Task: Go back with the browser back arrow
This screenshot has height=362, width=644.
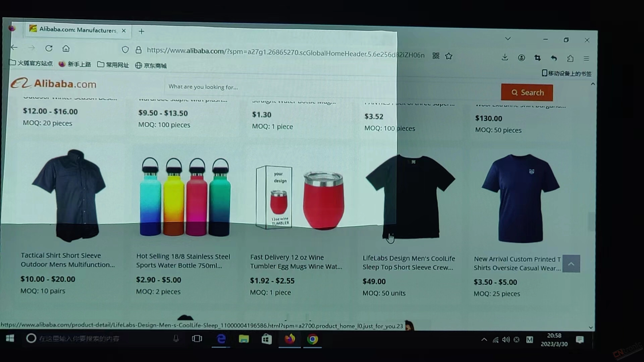Action: point(14,48)
